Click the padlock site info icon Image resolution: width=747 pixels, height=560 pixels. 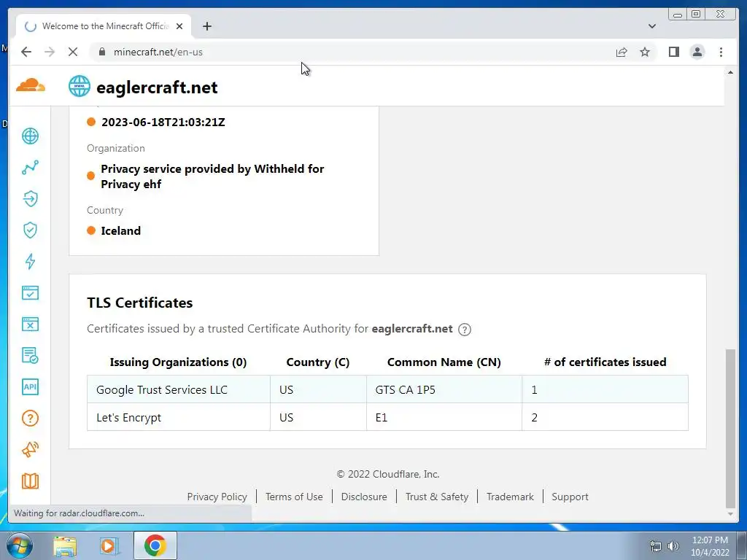pyautogui.click(x=102, y=52)
